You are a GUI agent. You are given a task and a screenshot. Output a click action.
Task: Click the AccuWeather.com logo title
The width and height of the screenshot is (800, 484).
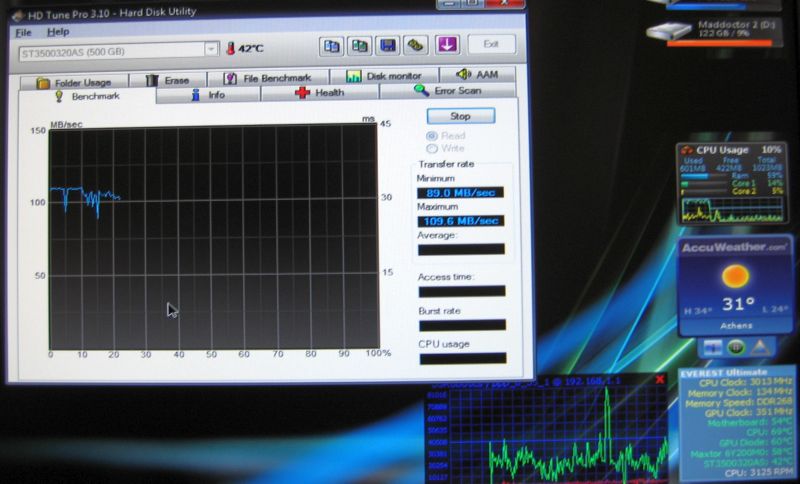point(733,248)
